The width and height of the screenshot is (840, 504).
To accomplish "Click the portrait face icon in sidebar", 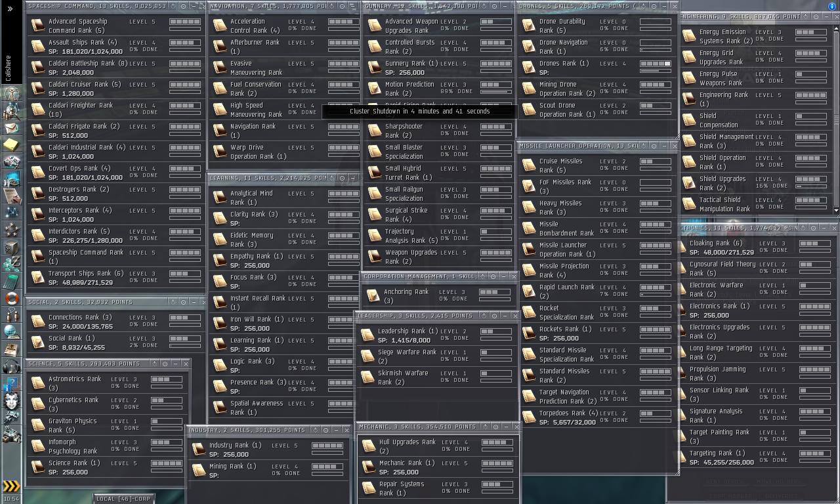I will click(x=11, y=401).
